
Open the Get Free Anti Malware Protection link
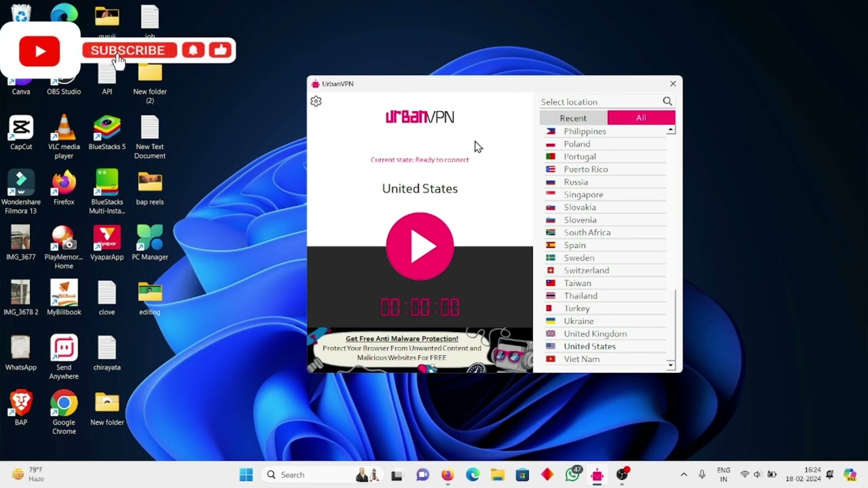pyautogui.click(x=401, y=338)
